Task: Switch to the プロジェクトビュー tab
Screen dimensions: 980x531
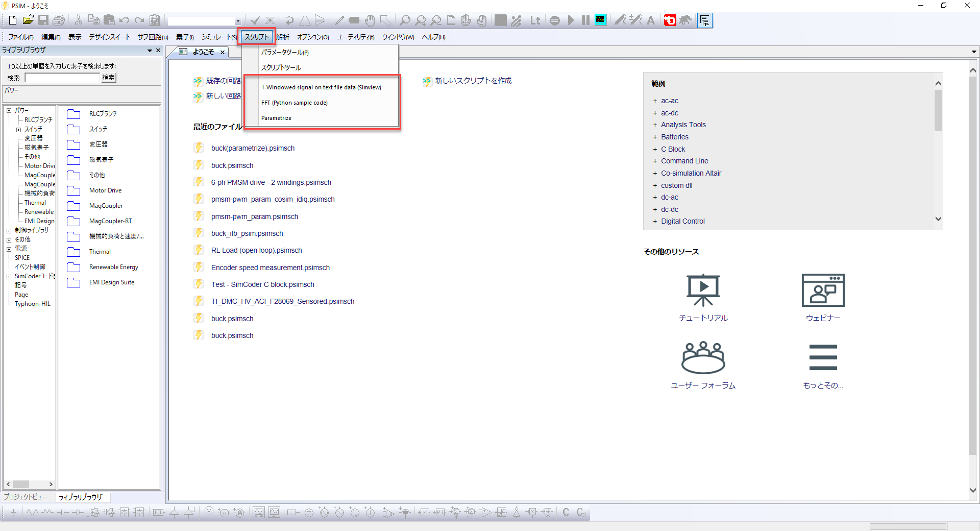Action: click(x=26, y=497)
